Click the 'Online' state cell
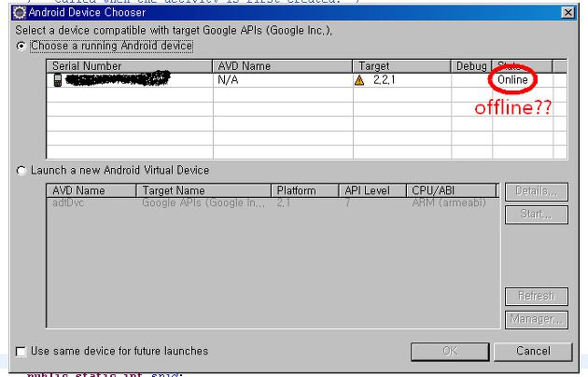This screenshot has height=377, width=588. click(x=512, y=80)
